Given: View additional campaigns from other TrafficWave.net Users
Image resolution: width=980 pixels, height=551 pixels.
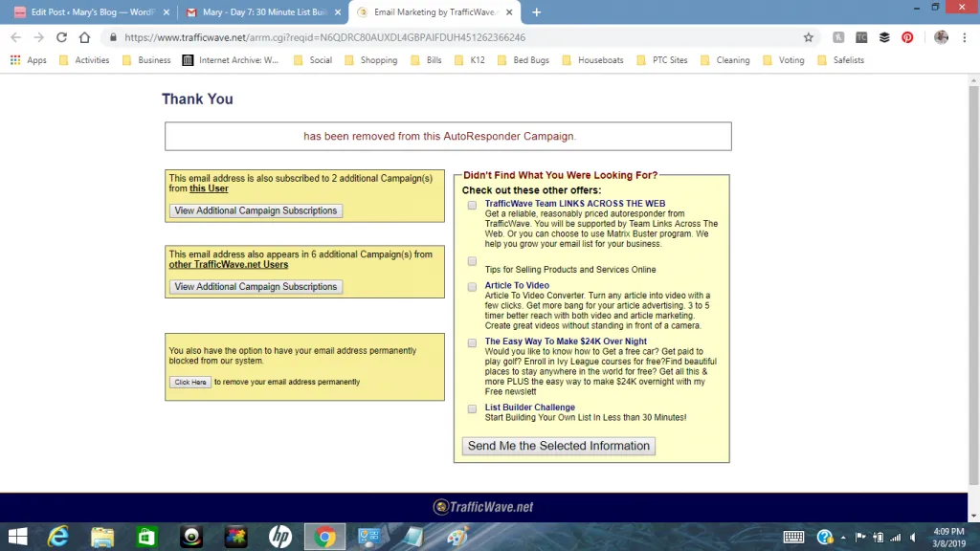Looking at the screenshot, I should (256, 287).
